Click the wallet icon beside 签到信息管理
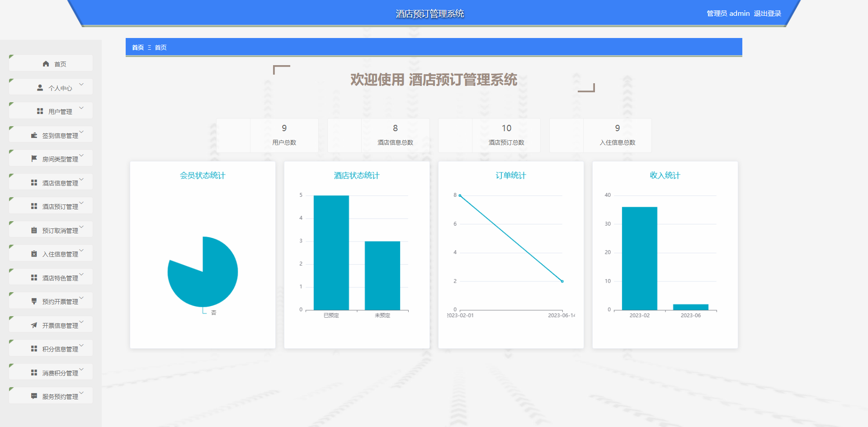The height and width of the screenshot is (427, 868). click(x=34, y=135)
